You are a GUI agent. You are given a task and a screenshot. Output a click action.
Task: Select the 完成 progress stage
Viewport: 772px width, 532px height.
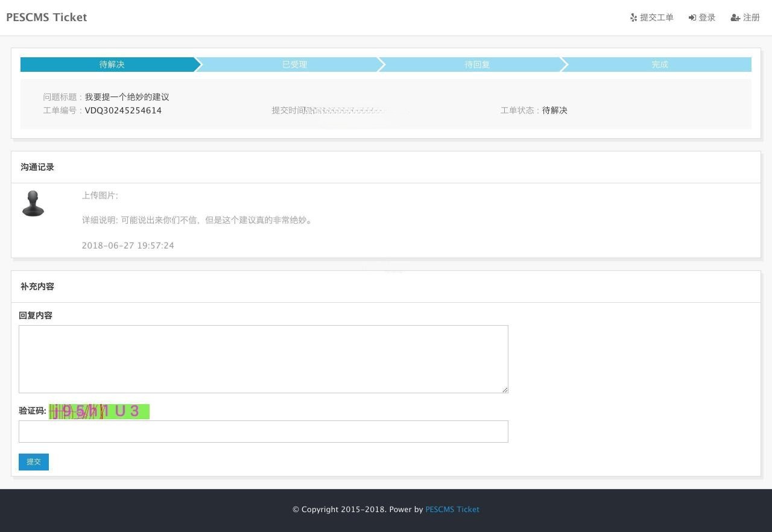pos(659,64)
